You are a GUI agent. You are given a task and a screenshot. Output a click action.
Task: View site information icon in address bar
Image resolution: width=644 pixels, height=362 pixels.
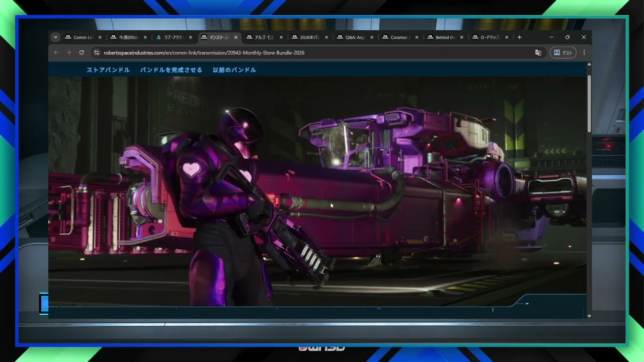click(x=97, y=52)
